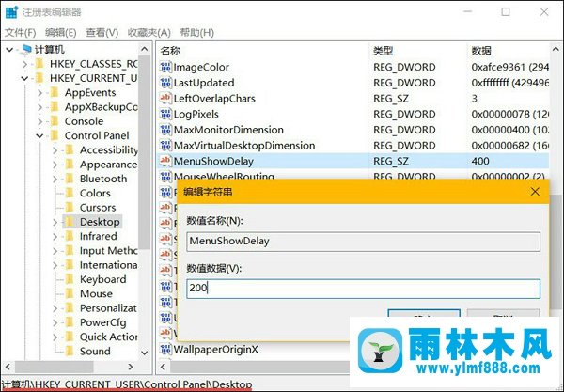Collapse the 计算机 root node
The height and width of the screenshot is (392, 564).
(x=9, y=50)
